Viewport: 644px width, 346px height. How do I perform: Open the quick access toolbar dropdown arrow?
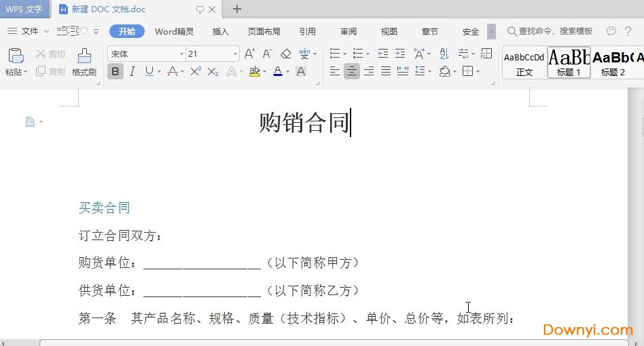click(x=96, y=31)
